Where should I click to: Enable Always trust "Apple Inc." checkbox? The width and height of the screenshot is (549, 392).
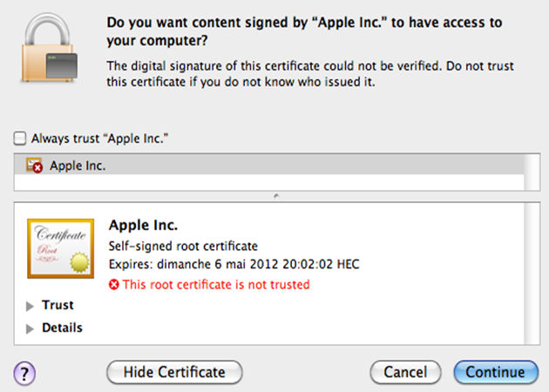click(x=20, y=138)
